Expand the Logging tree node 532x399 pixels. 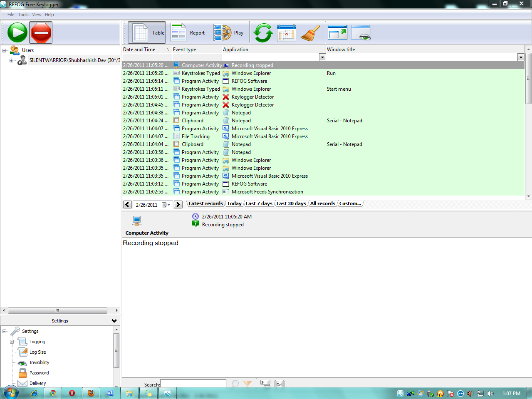click(12, 342)
